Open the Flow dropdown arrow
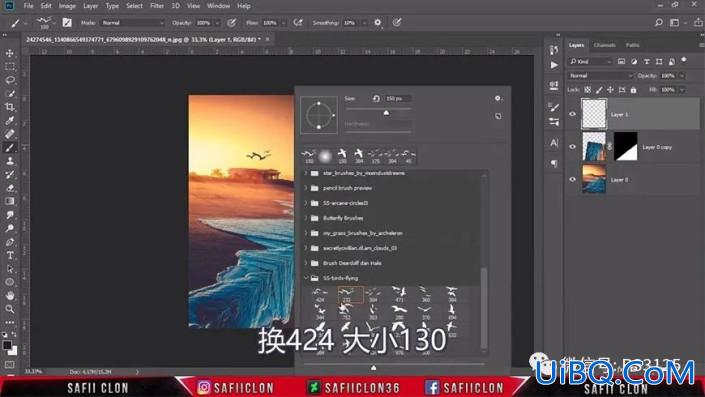This screenshot has height=397, width=705. (x=284, y=22)
